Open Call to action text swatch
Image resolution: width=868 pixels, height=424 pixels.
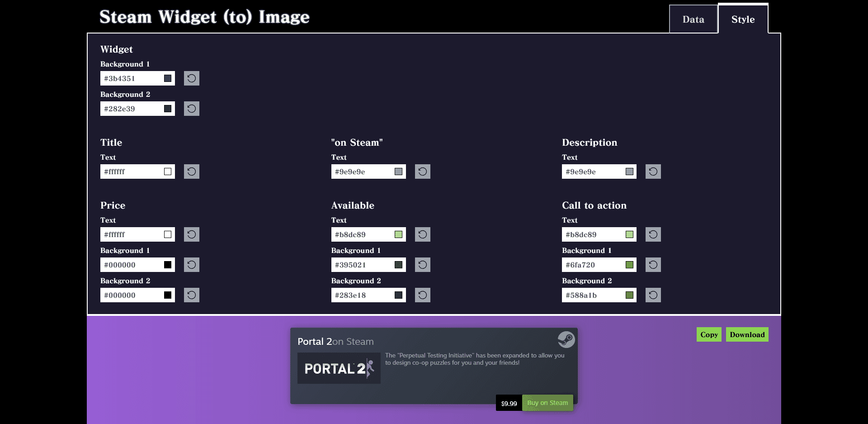tap(629, 234)
